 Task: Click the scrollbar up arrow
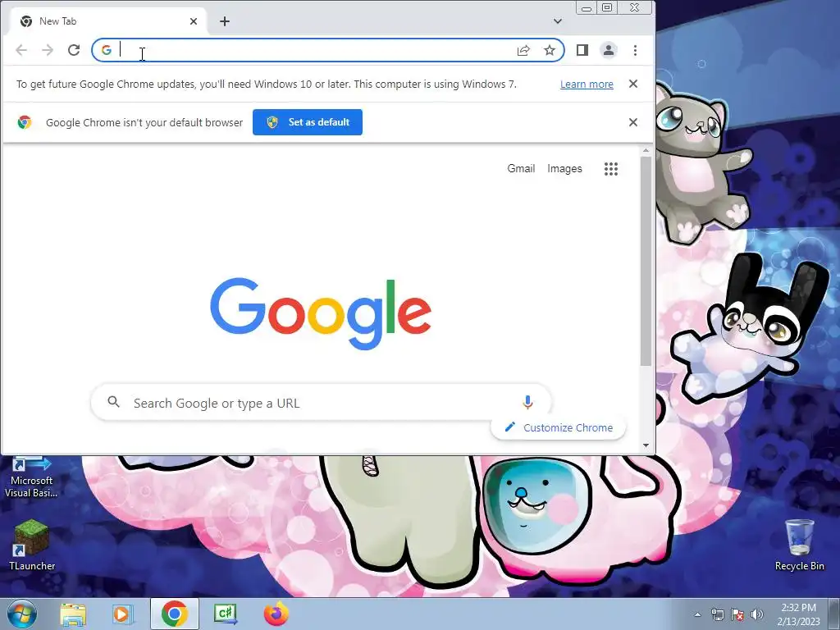[x=646, y=151]
